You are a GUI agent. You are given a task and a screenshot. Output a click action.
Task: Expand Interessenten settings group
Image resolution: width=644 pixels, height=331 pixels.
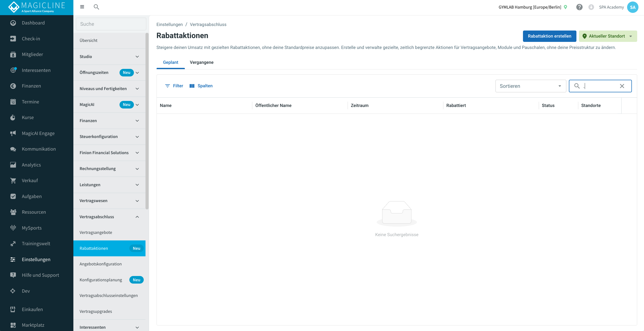(109, 327)
